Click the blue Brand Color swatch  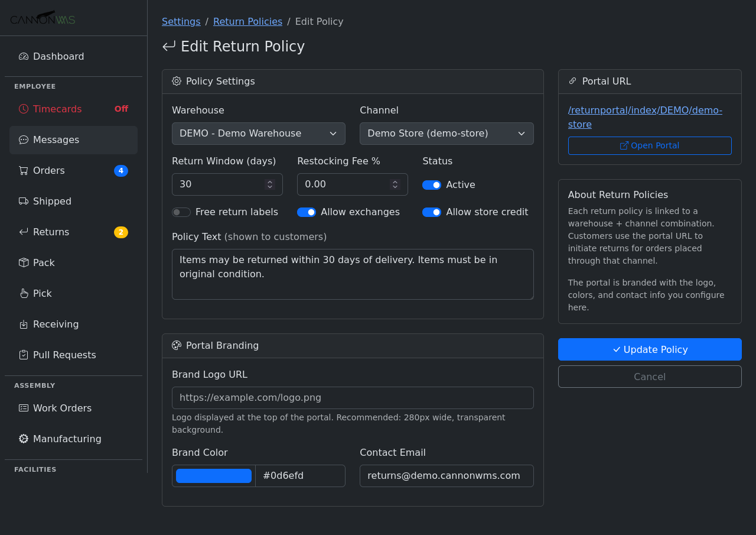click(x=214, y=475)
